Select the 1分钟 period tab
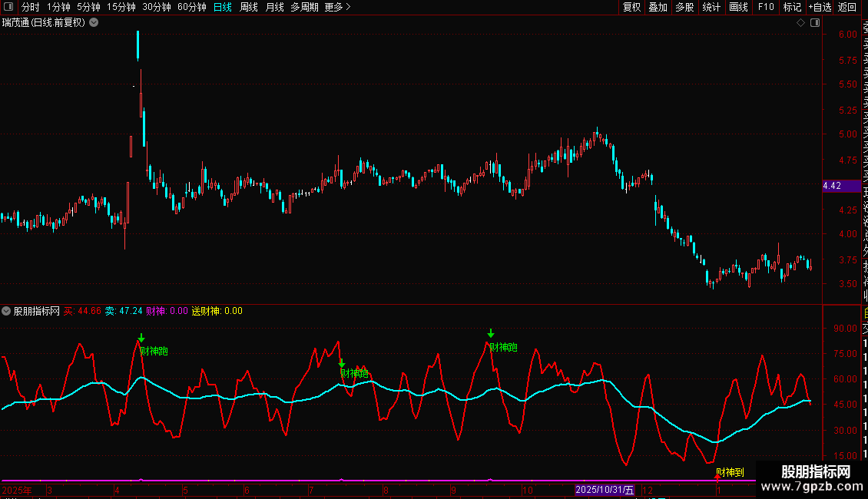Screen dimensions: 868x499 click(x=58, y=7)
